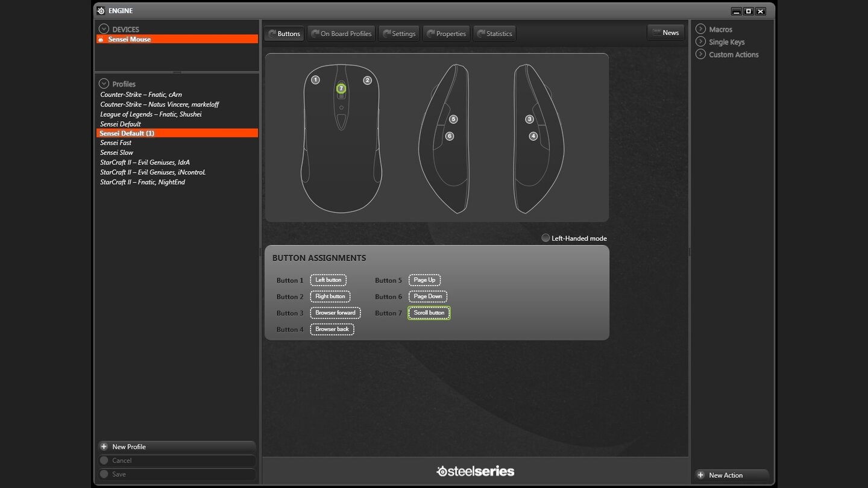Select profile StarCraft II – Evil Geniuses, IdrA
This screenshot has width=868, height=488.
point(145,162)
